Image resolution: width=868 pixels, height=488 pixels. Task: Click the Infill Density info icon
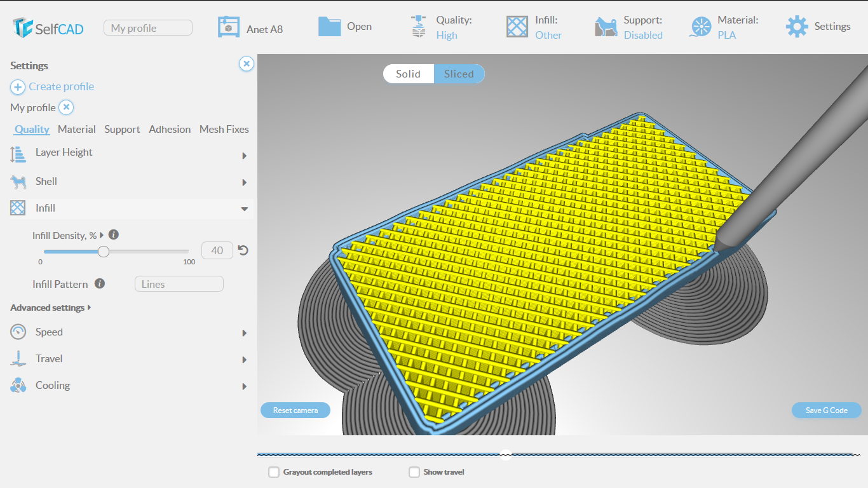click(x=114, y=234)
